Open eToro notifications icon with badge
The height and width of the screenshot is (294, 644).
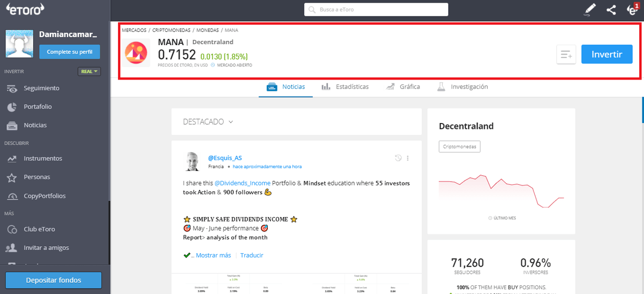coord(633,9)
